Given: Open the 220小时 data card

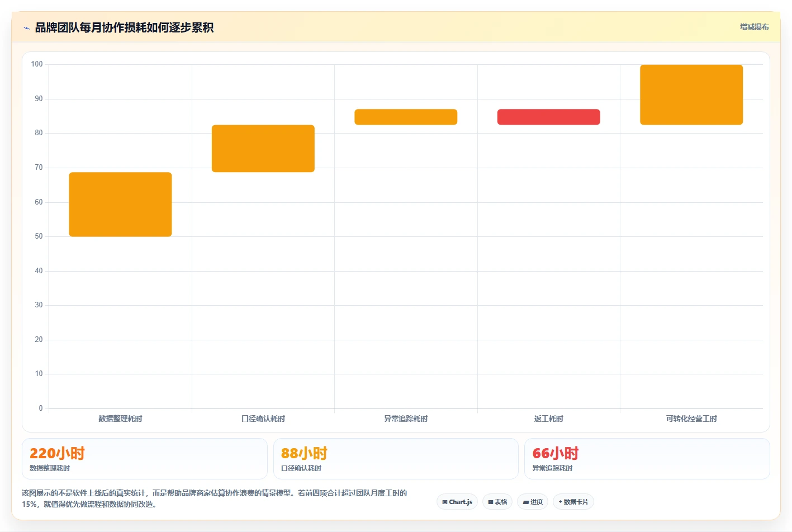Looking at the screenshot, I should tap(145, 459).
